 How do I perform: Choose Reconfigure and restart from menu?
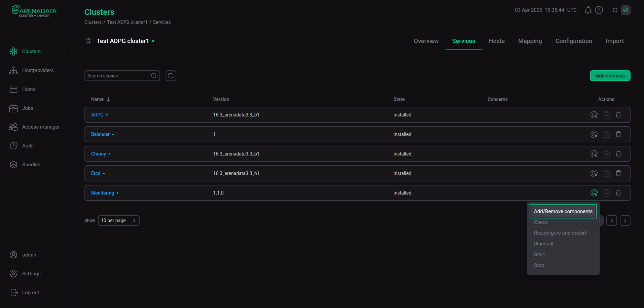click(x=560, y=233)
